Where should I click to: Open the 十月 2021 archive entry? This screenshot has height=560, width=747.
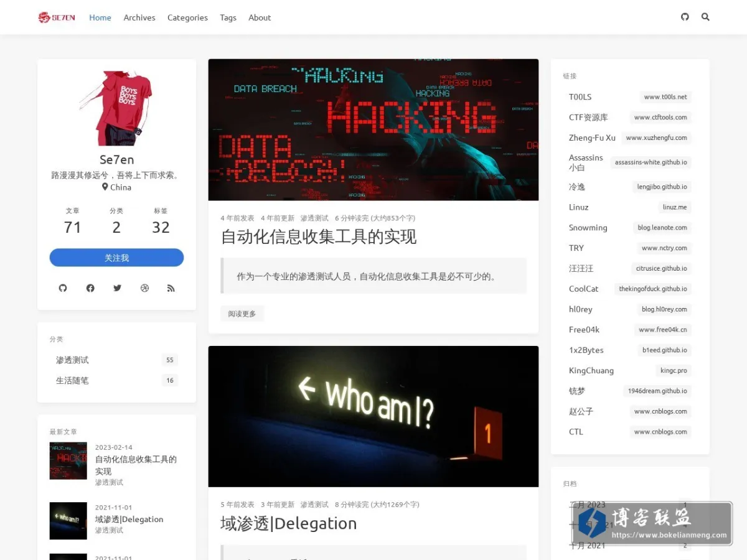630,546
